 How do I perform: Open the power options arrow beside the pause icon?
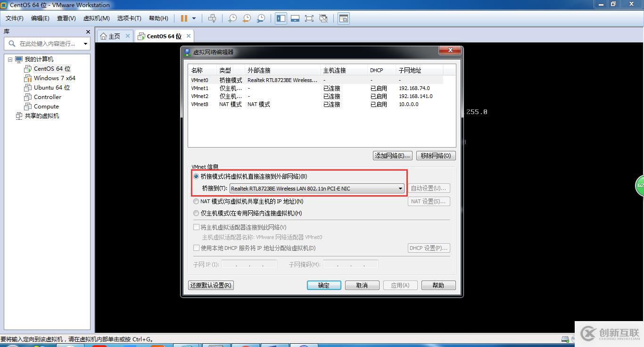click(194, 18)
